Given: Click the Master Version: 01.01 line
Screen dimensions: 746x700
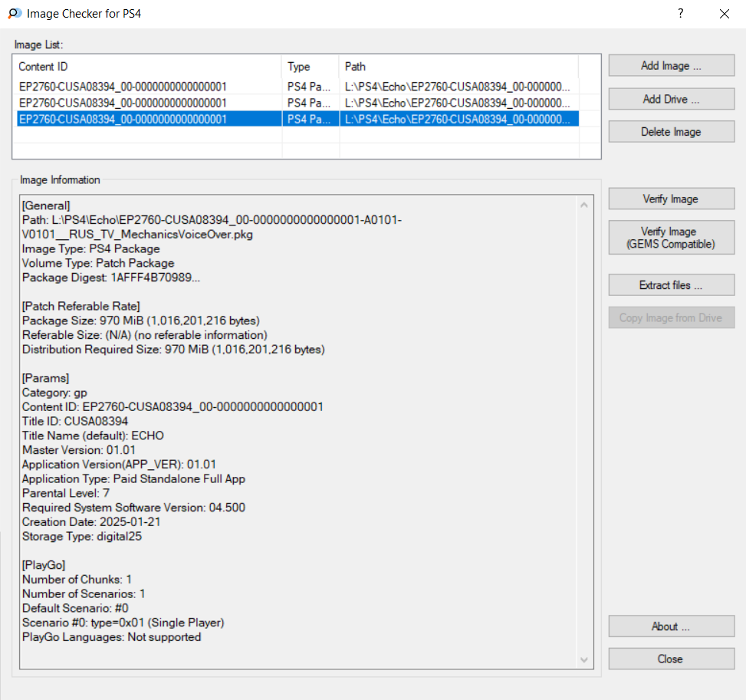Looking at the screenshot, I should [79, 450].
